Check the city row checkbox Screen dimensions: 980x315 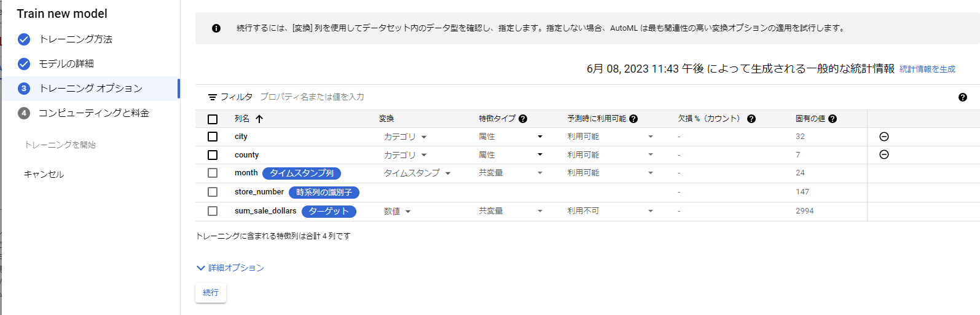coord(213,137)
